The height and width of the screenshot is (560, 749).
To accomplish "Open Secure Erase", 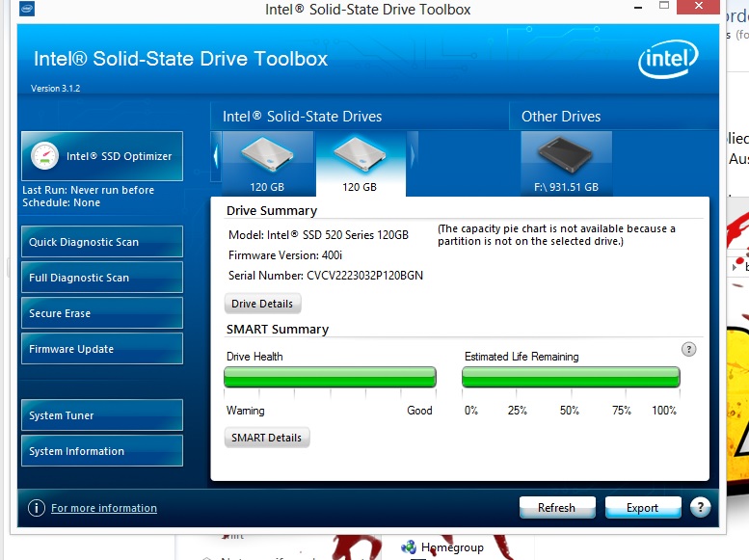I will tap(102, 313).
